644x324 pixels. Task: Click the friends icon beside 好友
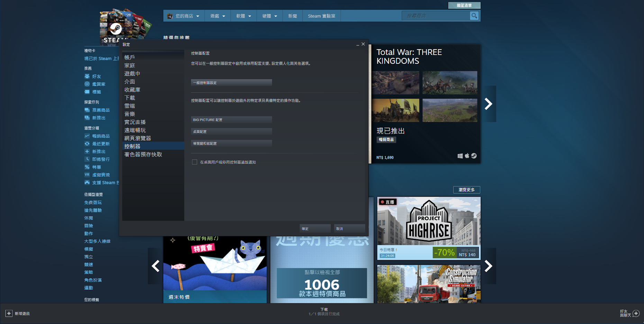pyautogui.click(x=87, y=76)
